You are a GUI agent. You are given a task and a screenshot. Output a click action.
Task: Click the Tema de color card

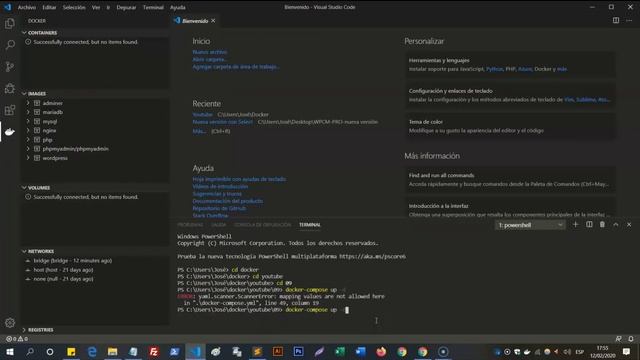click(x=510, y=126)
